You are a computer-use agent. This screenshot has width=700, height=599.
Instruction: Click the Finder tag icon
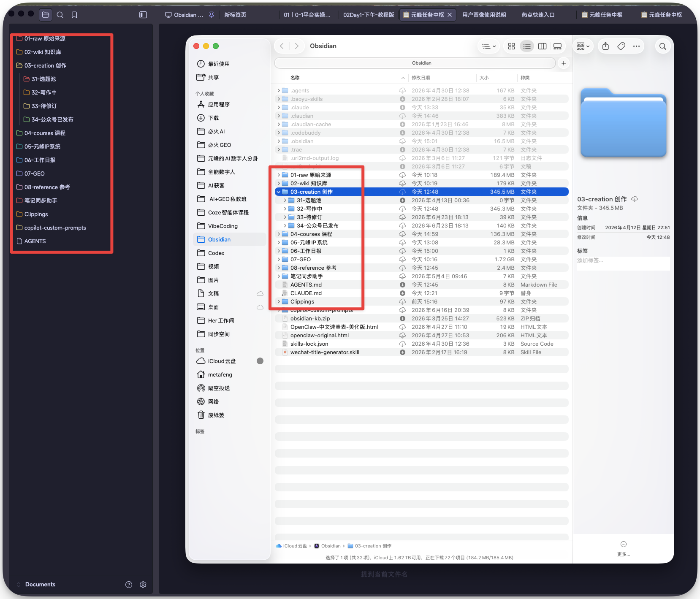[x=621, y=46]
